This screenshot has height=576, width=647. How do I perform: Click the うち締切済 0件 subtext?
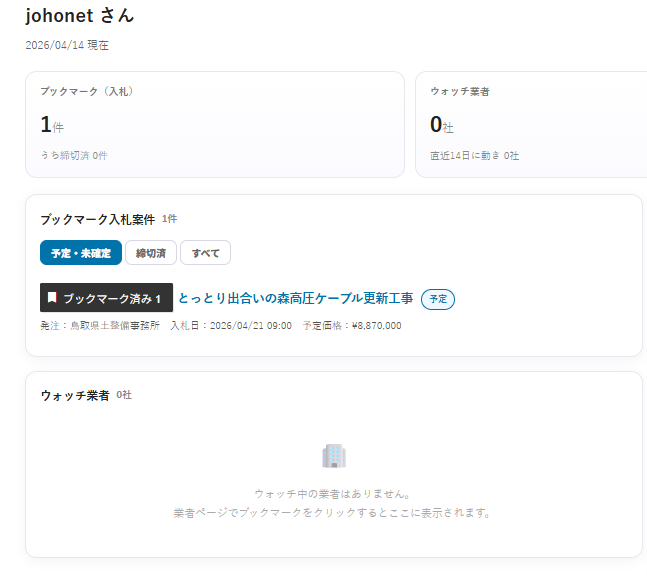[74, 156]
